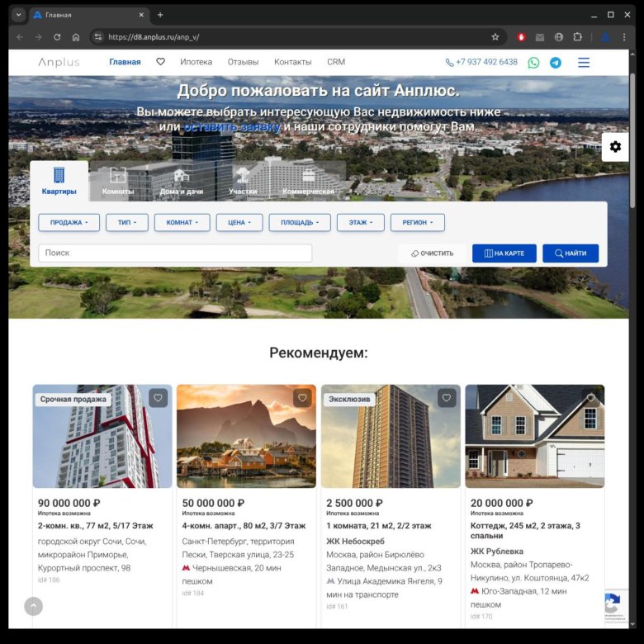Open the ЦЕНА price dropdown
Viewport: 644px width, 644px height.
[x=239, y=222]
